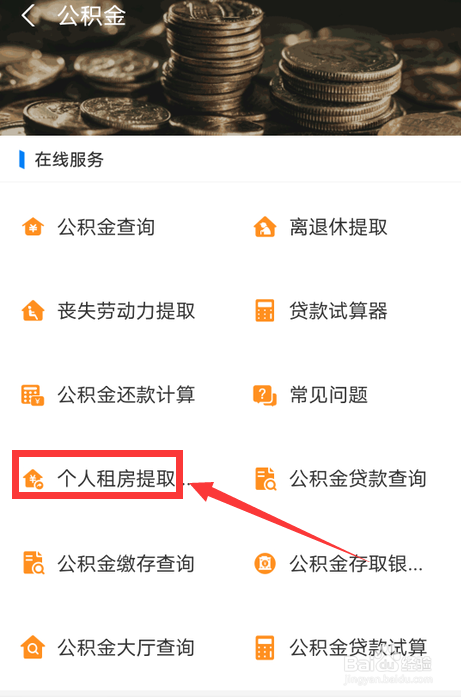Open the 贷款试算器 calculator icon
This screenshot has height=697, width=461.
[x=265, y=310]
